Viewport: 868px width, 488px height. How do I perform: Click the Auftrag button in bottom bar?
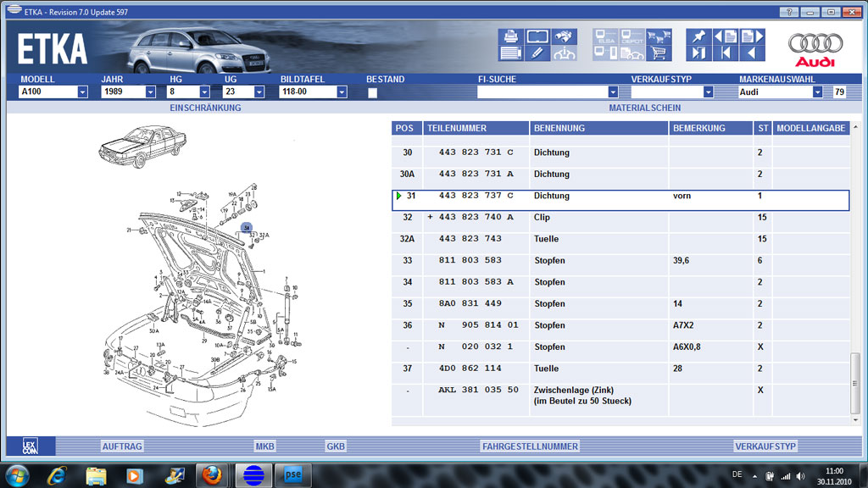(x=122, y=446)
